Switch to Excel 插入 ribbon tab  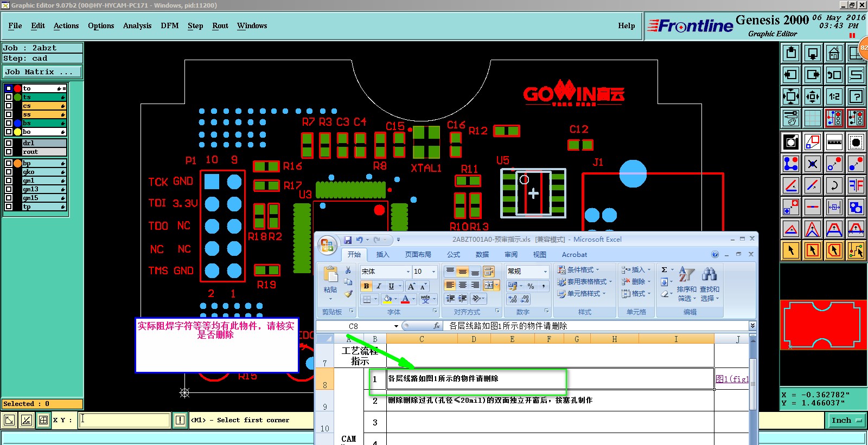pyautogui.click(x=382, y=254)
